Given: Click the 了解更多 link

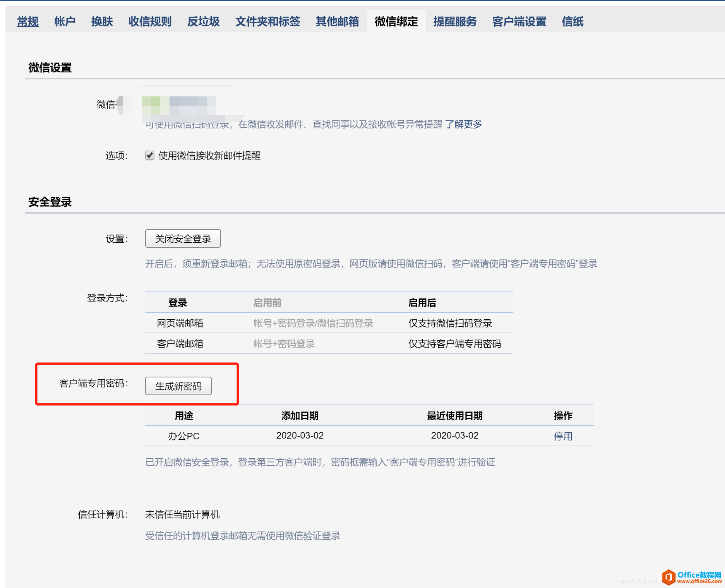Looking at the screenshot, I should coord(464,124).
